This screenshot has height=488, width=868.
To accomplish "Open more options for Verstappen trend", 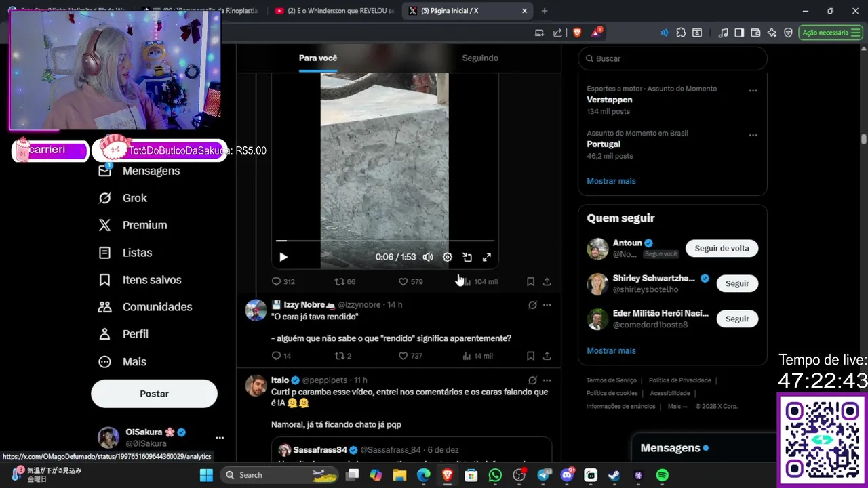I will point(753,90).
